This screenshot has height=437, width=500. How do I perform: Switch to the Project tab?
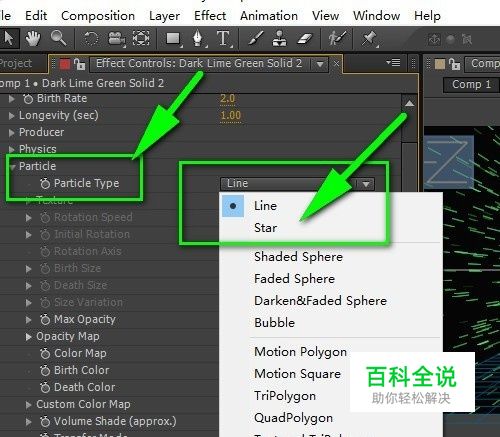click(x=16, y=63)
